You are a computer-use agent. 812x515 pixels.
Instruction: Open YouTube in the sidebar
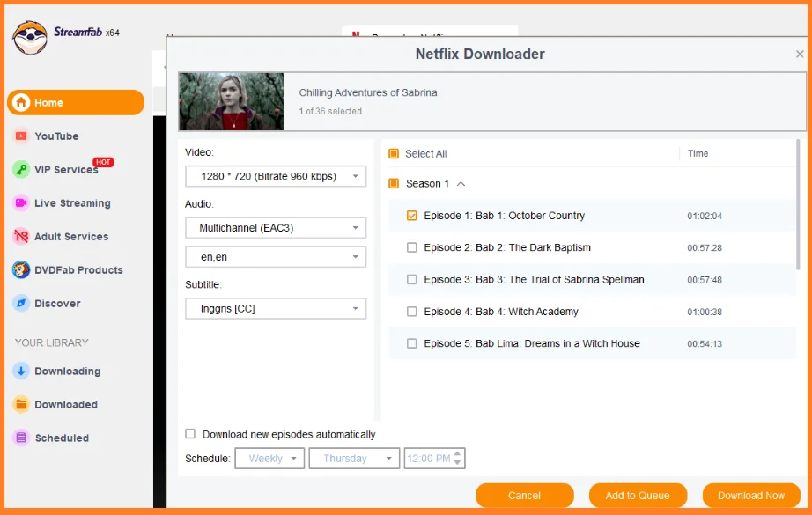pyautogui.click(x=56, y=136)
